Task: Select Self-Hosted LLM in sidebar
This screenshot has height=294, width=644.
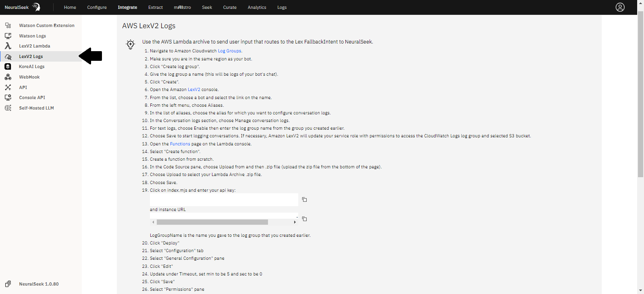Action: coord(37,108)
